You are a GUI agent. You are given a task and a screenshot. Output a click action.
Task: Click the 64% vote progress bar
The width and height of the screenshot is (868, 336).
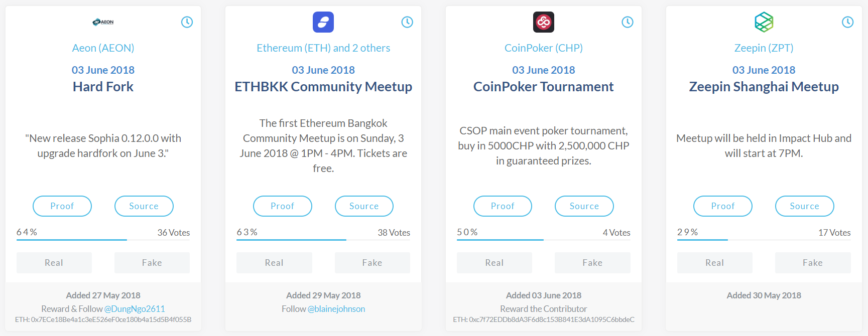pyautogui.click(x=103, y=240)
